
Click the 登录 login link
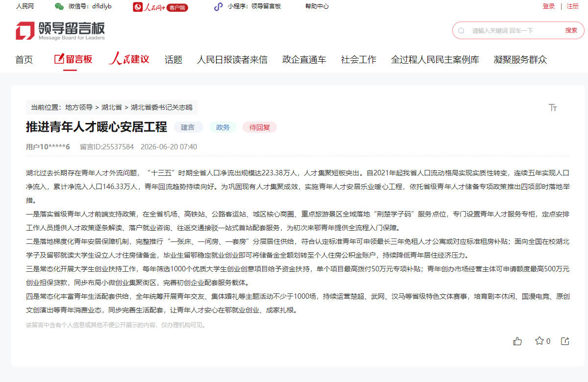tap(549, 6)
